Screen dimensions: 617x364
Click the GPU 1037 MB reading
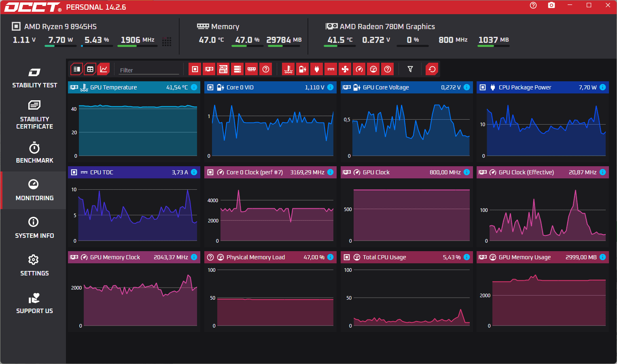point(494,40)
